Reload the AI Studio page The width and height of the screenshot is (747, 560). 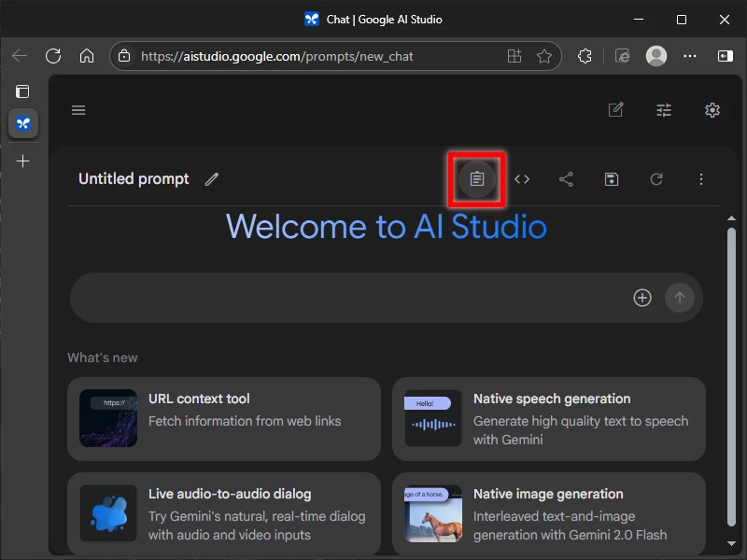(53, 56)
